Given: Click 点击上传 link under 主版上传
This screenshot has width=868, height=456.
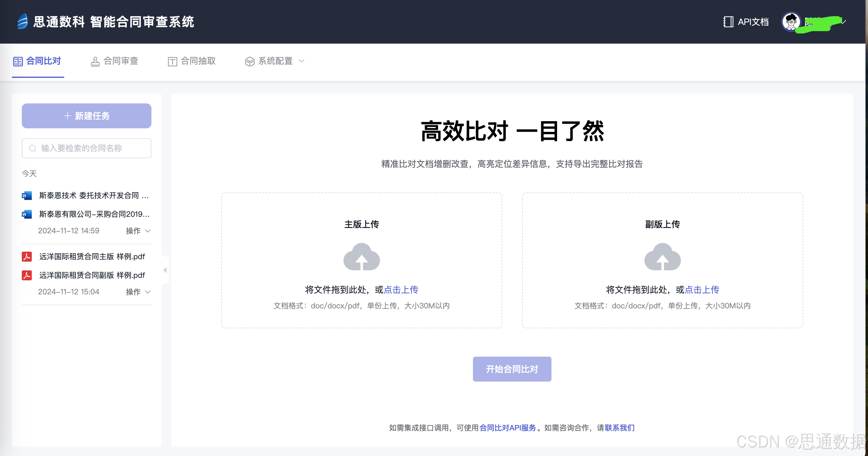Looking at the screenshot, I should [401, 290].
